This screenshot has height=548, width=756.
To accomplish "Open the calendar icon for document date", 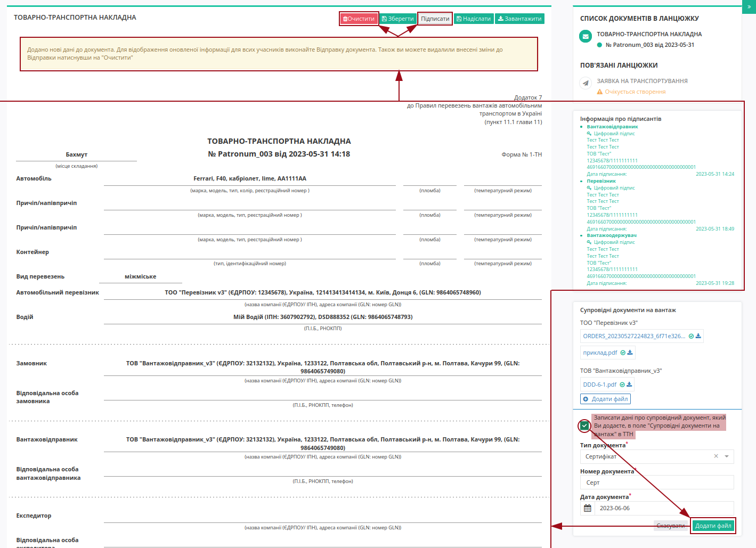I will click(x=588, y=508).
